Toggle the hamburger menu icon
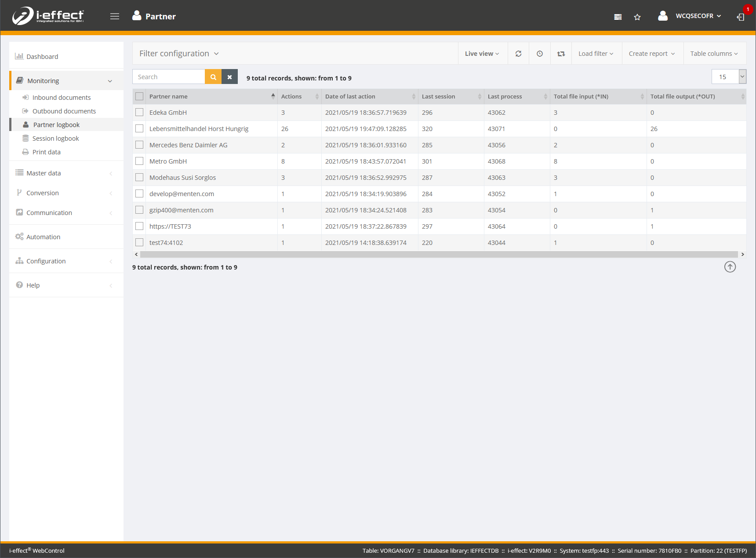Viewport: 756px width, 558px height. click(115, 16)
